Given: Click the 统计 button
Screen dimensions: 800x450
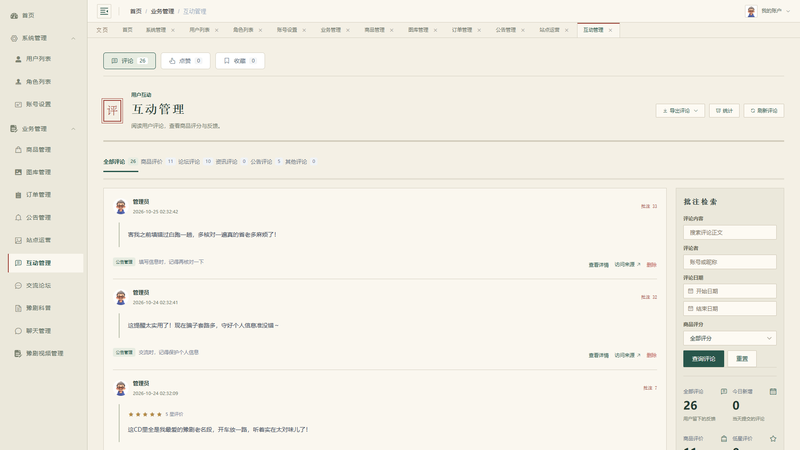Looking at the screenshot, I should (724, 111).
